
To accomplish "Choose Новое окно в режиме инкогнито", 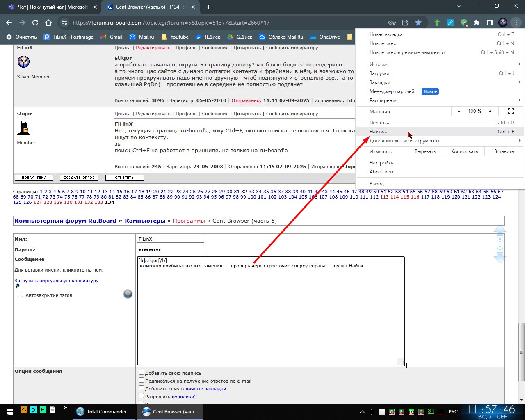I will [440, 52].
